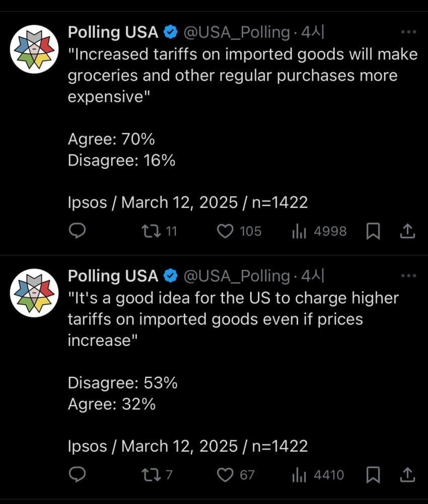Bookmark the groceries tariff tweet
The height and width of the screenshot is (504, 428).
point(373,231)
